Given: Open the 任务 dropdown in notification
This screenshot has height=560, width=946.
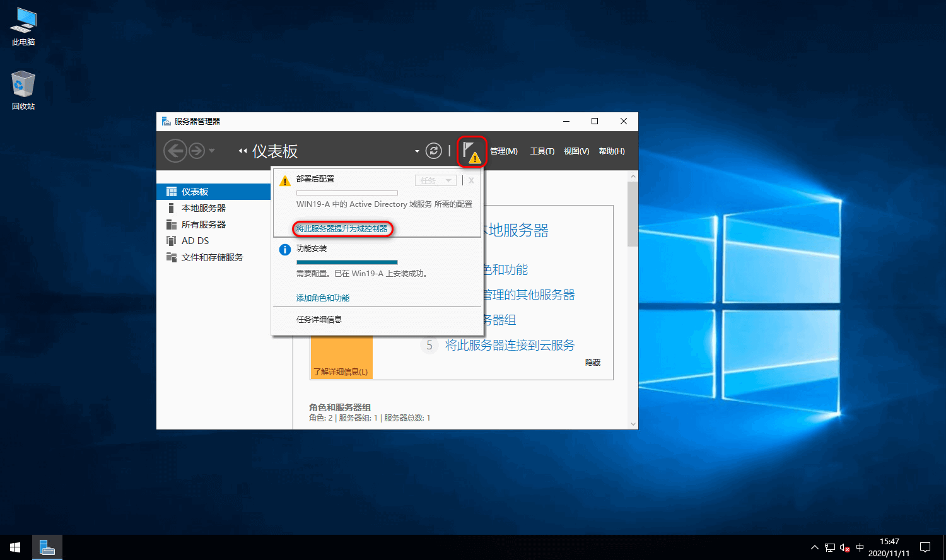Looking at the screenshot, I should (435, 180).
